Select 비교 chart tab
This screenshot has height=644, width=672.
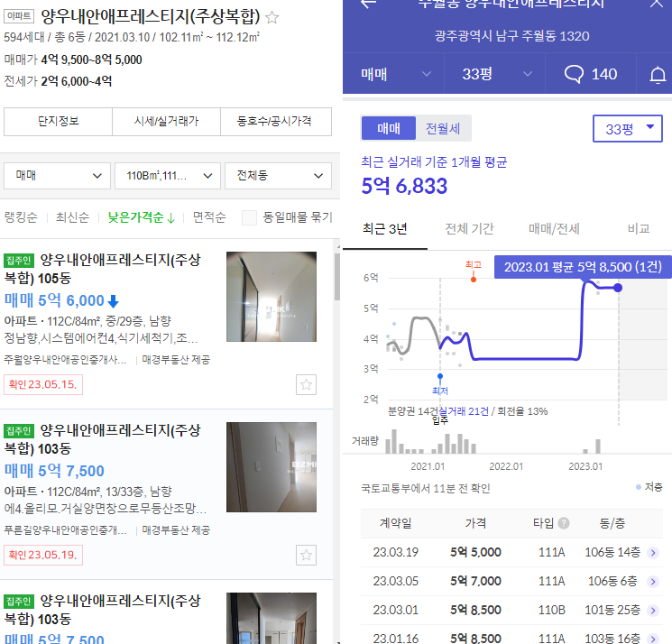pos(638,229)
